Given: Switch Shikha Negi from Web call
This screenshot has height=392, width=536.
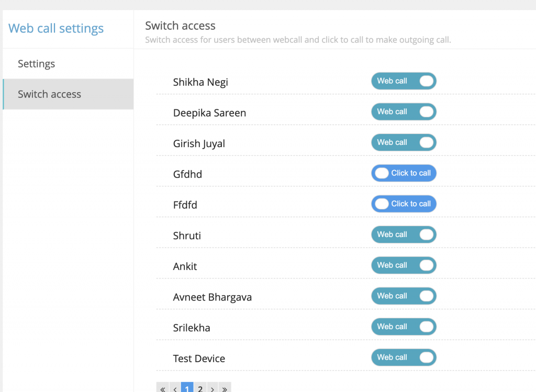Looking at the screenshot, I should pyautogui.click(x=404, y=81).
